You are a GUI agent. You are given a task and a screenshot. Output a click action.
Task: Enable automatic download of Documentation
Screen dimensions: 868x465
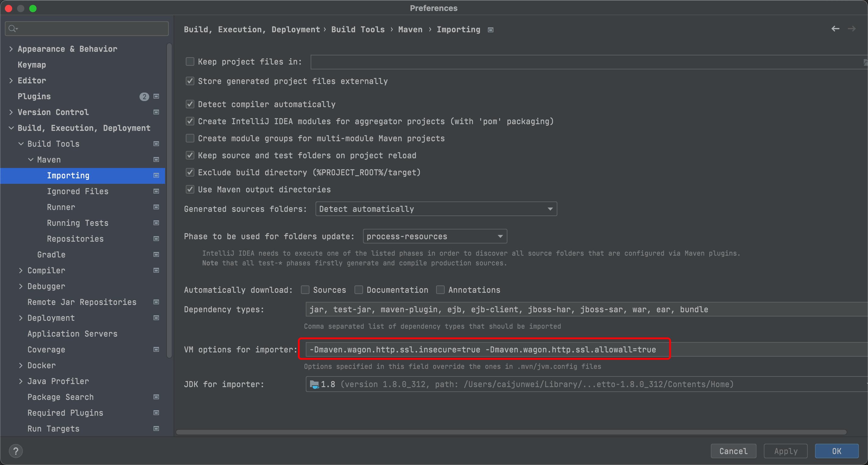click(x=359, y=290)
